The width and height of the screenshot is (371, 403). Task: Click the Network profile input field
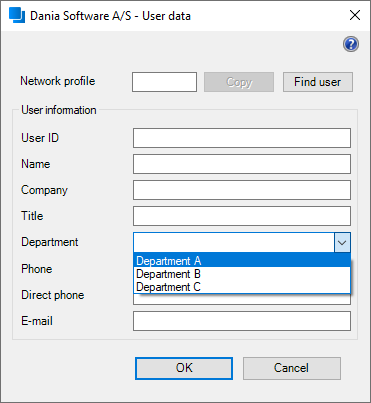tap(164, 82)
